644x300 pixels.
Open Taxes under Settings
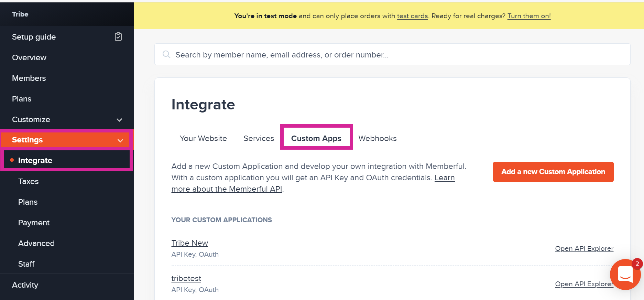point(28,181)
